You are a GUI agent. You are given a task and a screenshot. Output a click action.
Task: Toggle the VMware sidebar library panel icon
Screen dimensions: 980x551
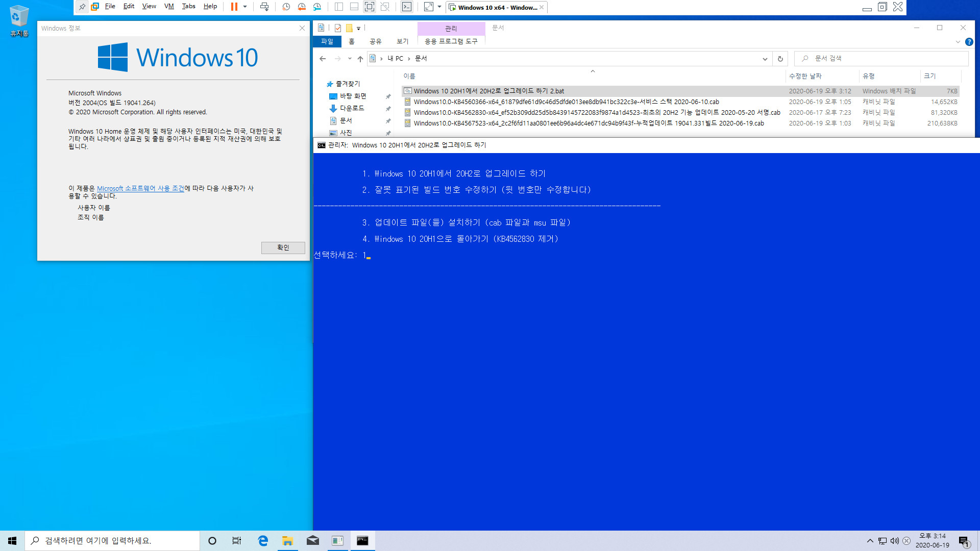point(339,7)
